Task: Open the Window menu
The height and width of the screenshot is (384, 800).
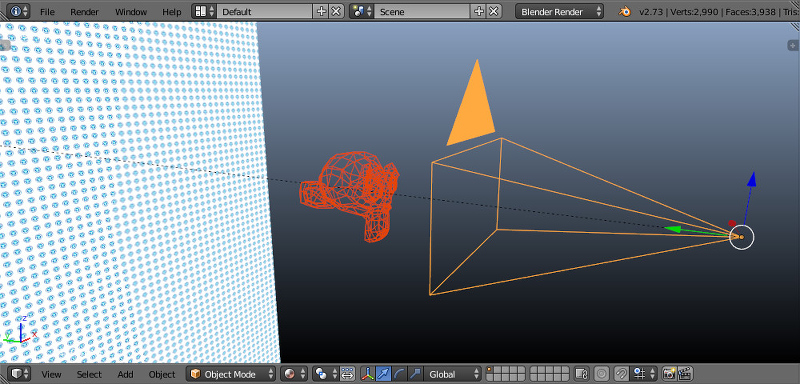Action: tap(131, 12)
